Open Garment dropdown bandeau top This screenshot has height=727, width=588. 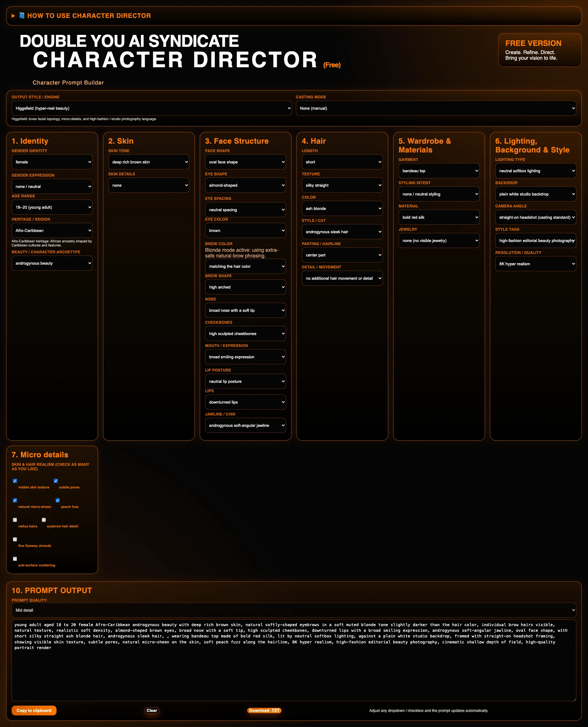[438, 171]
